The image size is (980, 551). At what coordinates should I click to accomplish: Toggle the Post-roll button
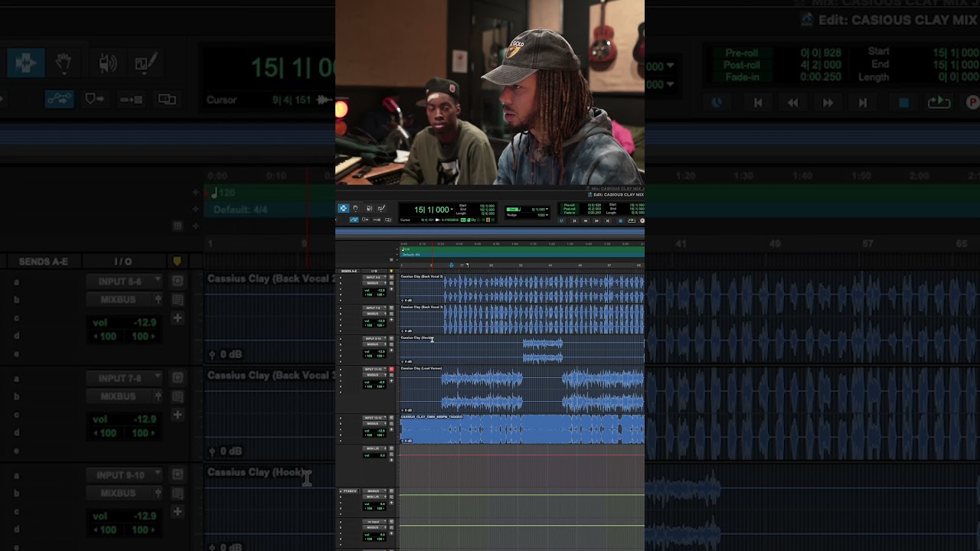[x=569, y=209]
